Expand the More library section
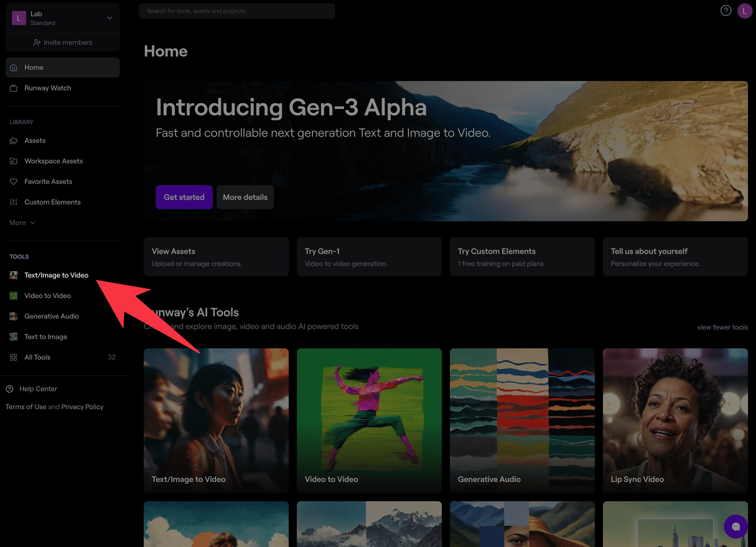Viewport: 756px width, 547px height. point(22,223)
